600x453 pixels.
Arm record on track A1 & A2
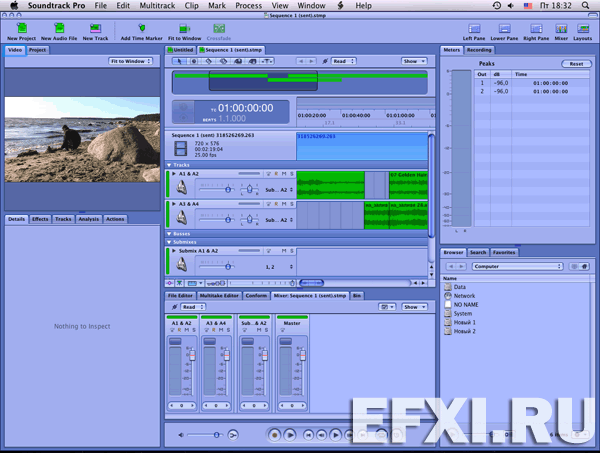coord(276,174)
